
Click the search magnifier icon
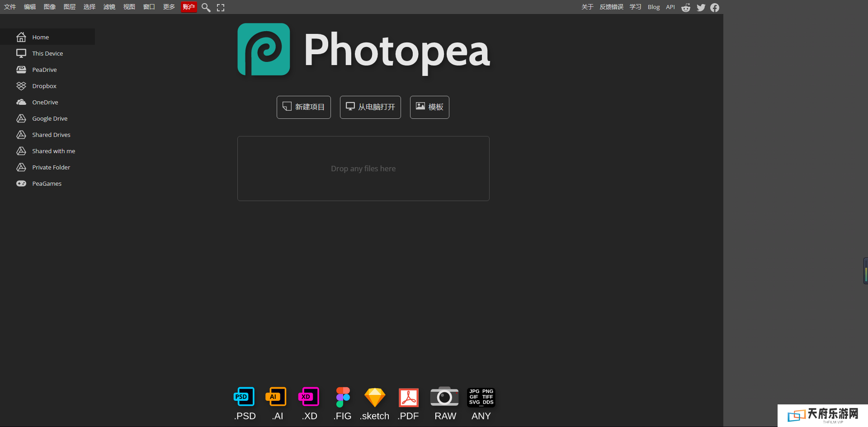click(x=206, y=7)
